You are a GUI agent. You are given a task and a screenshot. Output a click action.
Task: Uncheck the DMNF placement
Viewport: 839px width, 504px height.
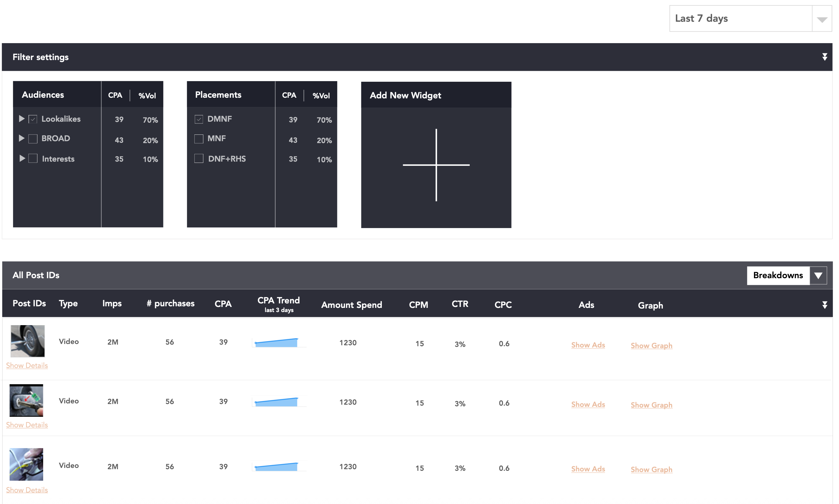(x=199, y=119)
